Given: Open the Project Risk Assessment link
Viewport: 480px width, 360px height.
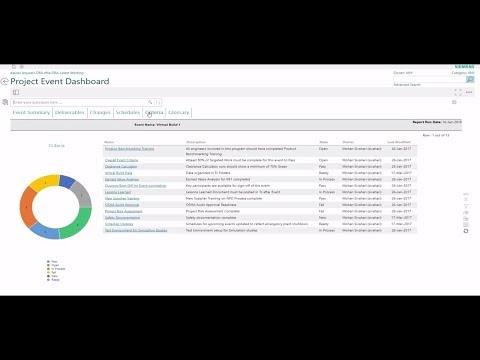Looking at the screenshot, I should pyautogui.click(x=123, y=211).
